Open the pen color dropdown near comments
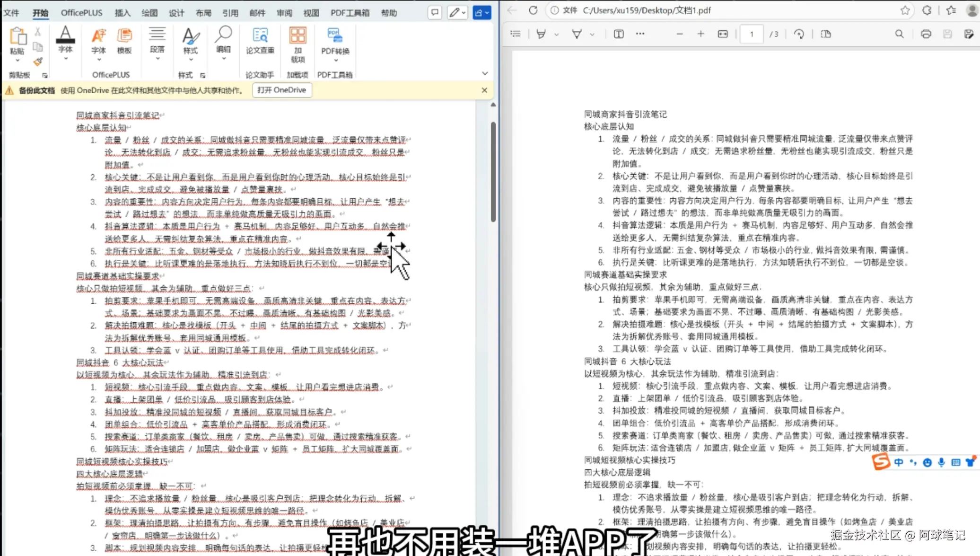Screen dimensions: 980x556 point(464,13)
